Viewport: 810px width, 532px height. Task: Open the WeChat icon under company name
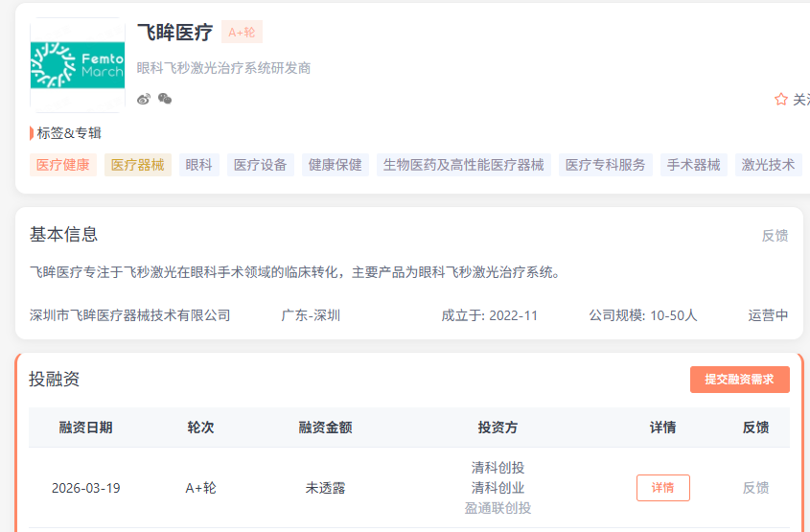point(165,99)
